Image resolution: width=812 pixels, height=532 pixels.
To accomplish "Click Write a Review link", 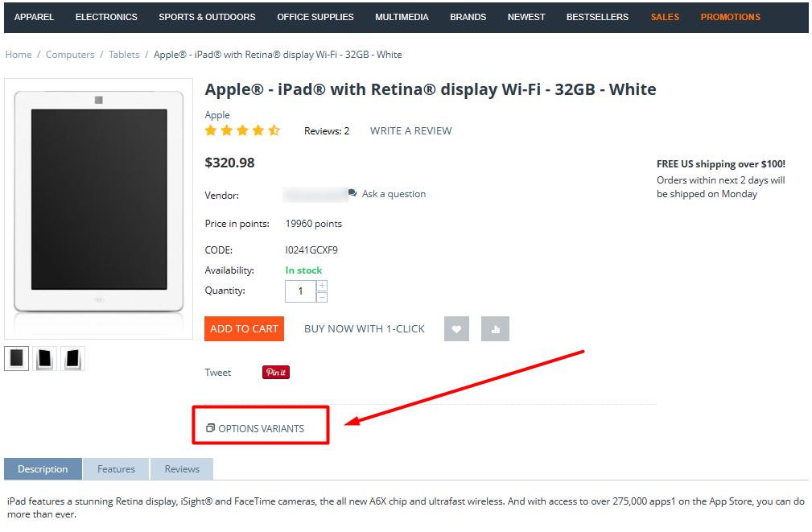I will [x=410, y=131].
